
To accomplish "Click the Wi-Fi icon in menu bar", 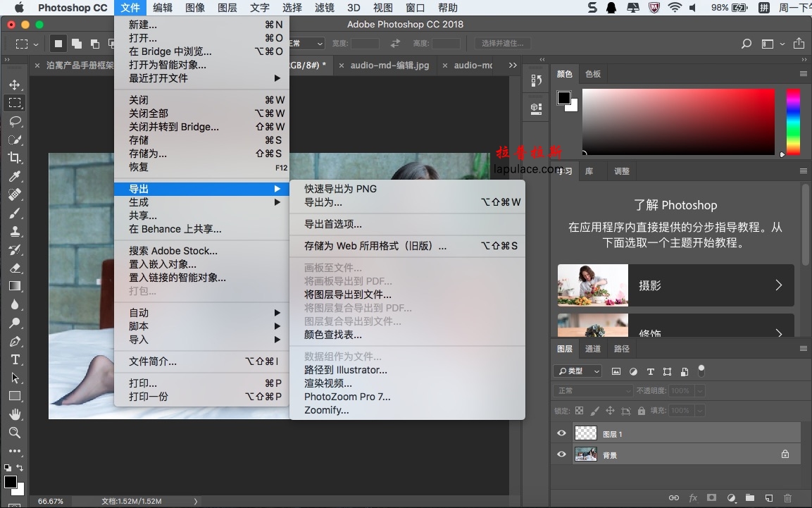I will 674,8.
